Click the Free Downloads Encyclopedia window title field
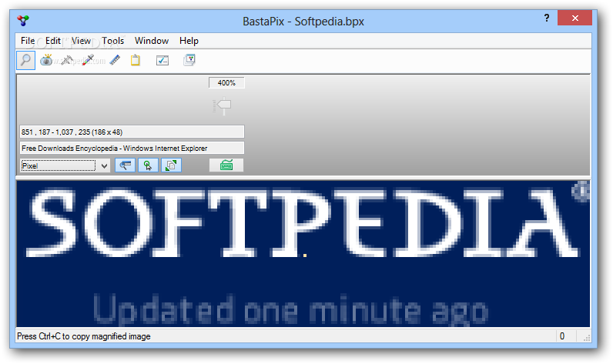This screenshot has width=613, height=364. coord(132,149)
